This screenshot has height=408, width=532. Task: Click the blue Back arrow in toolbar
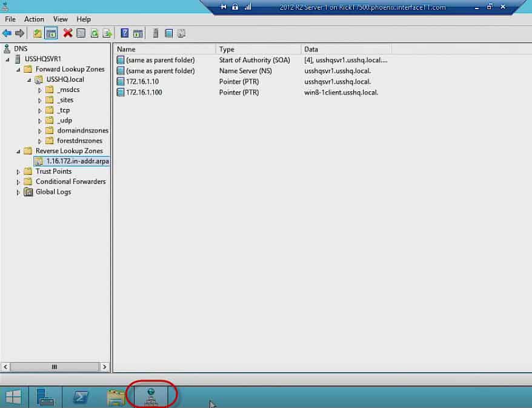pos(7,33)
